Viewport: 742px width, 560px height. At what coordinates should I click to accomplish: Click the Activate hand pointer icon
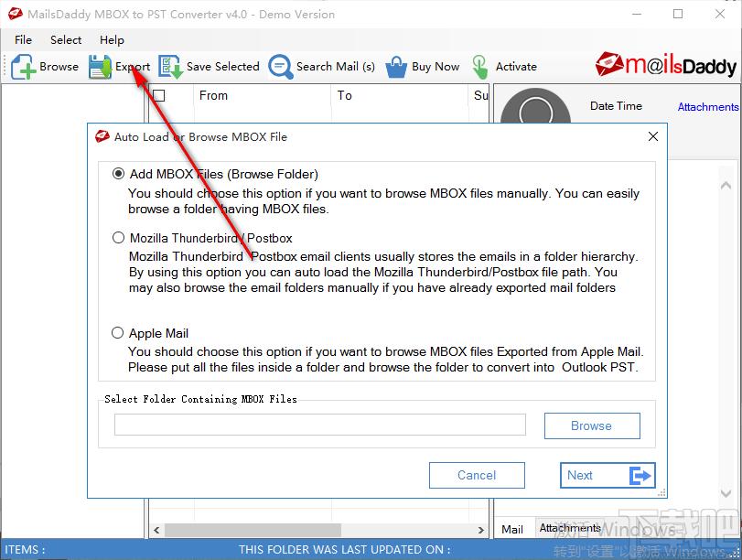(x=479, y=67)
